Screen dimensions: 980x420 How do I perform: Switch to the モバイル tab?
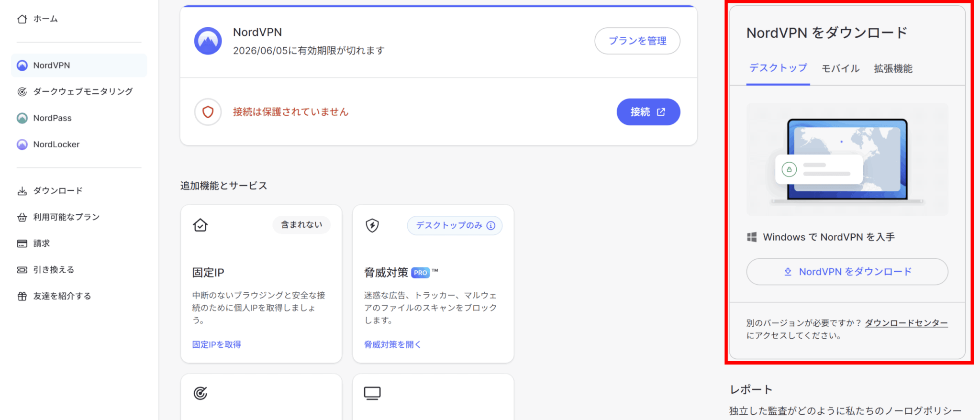coord(841,68)
